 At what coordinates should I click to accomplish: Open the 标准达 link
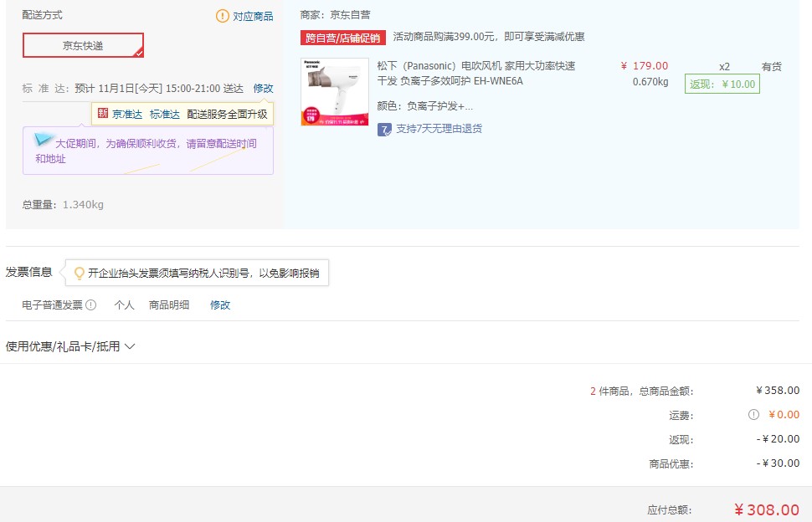pyautogui.click(x=165, y=114)
